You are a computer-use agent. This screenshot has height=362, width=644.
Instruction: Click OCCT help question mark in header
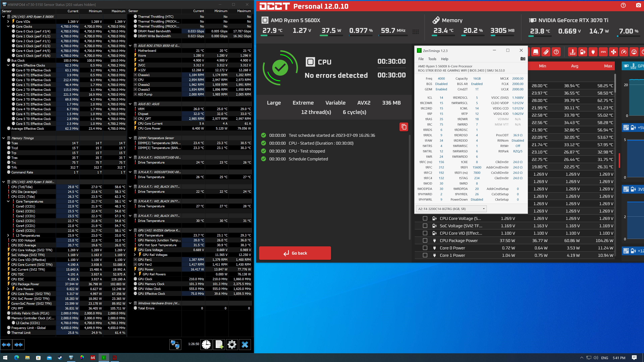(623, 5)
